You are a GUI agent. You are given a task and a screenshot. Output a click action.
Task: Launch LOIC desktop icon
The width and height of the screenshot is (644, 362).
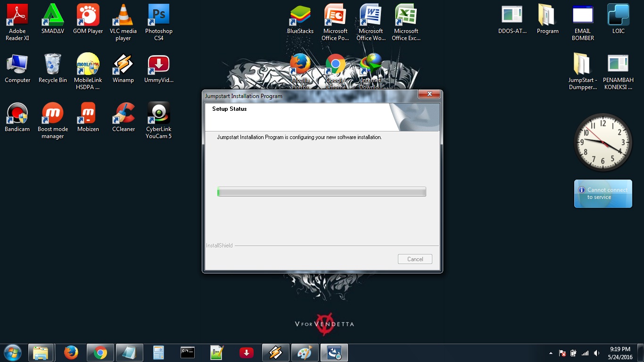pos(619,19)
